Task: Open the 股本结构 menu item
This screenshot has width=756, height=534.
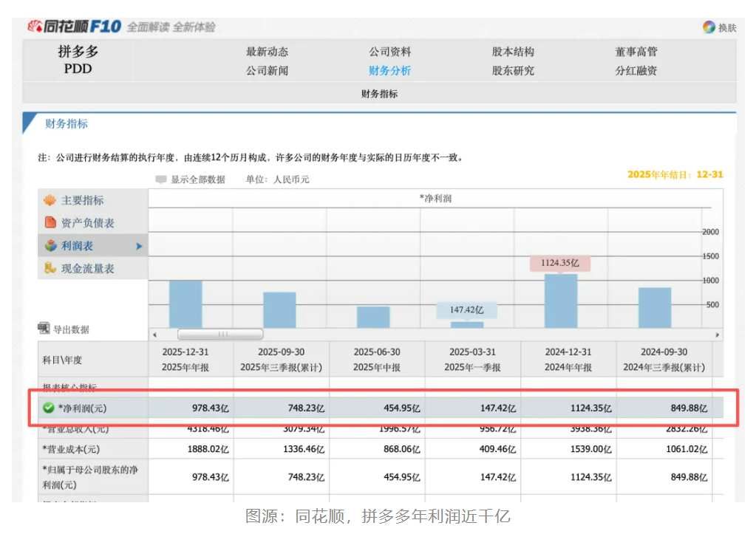Action: tap(513, 52)
